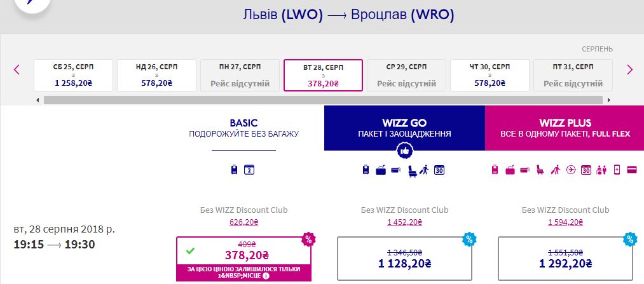
Task: Select the WIZZ PLUS fare 1 292,20₴
Action: pos(565,259)
